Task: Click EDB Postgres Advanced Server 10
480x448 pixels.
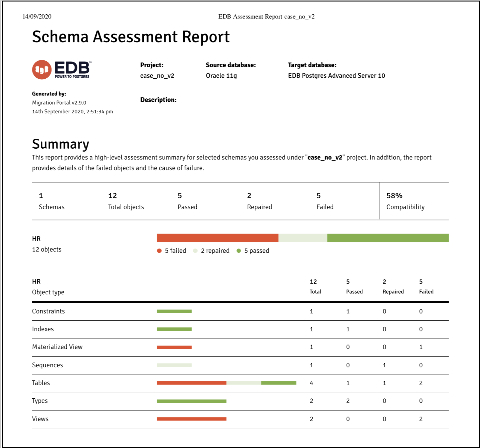Action: pos(336,76)
